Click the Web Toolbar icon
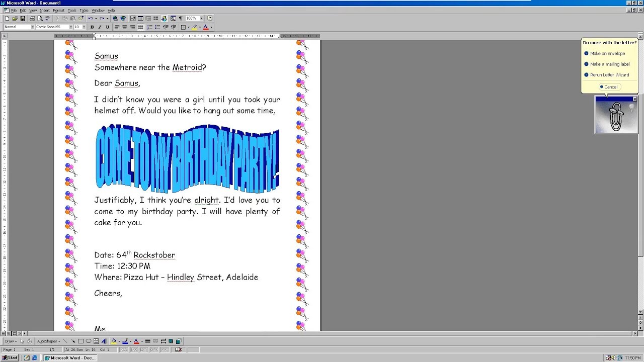This screenshot has height=362, width=644. point(123,19)
